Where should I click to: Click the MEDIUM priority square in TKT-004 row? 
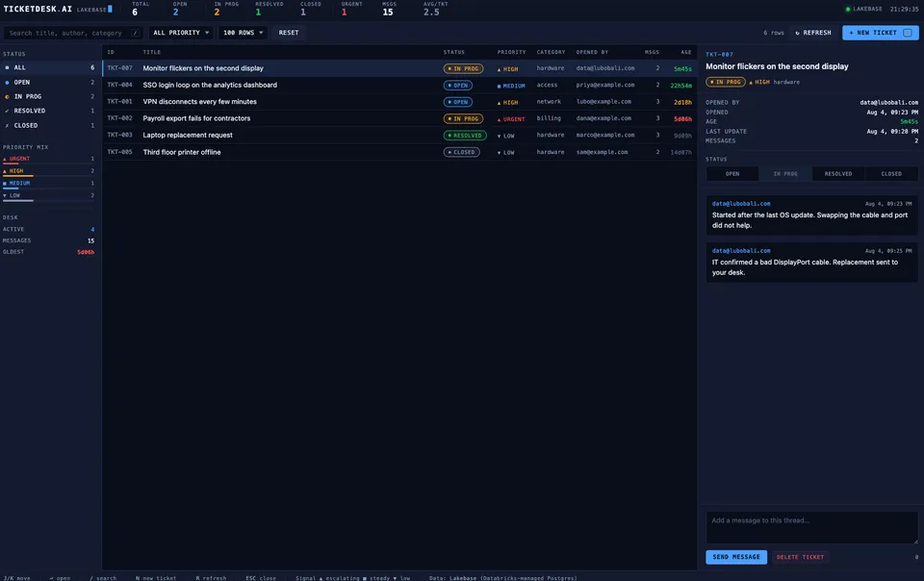click(x=500, y=86)
